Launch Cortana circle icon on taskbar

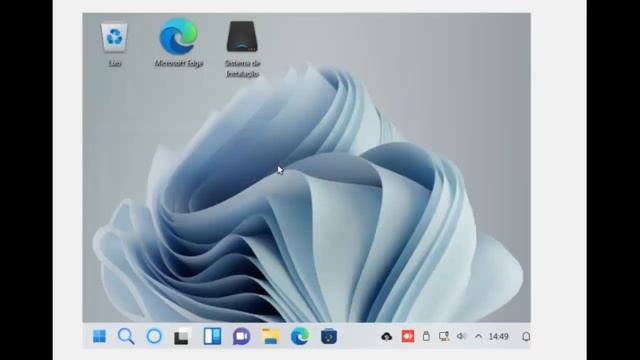tap(154, 337)
